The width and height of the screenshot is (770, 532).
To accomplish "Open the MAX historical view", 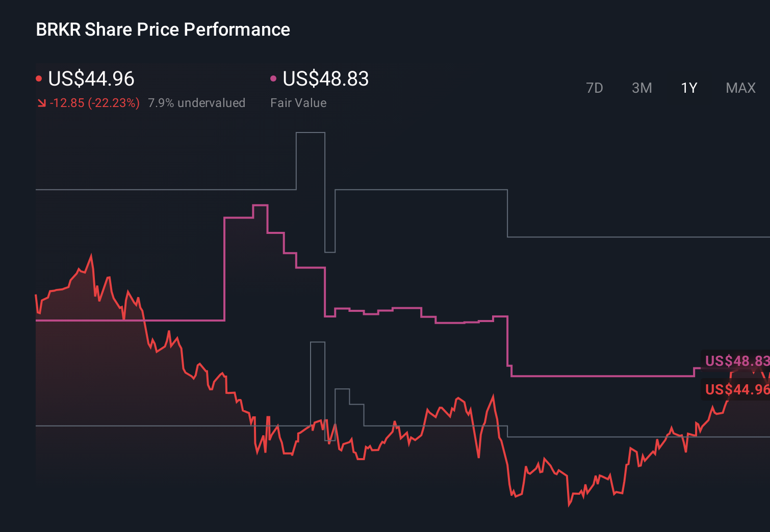I will point(740,88).
